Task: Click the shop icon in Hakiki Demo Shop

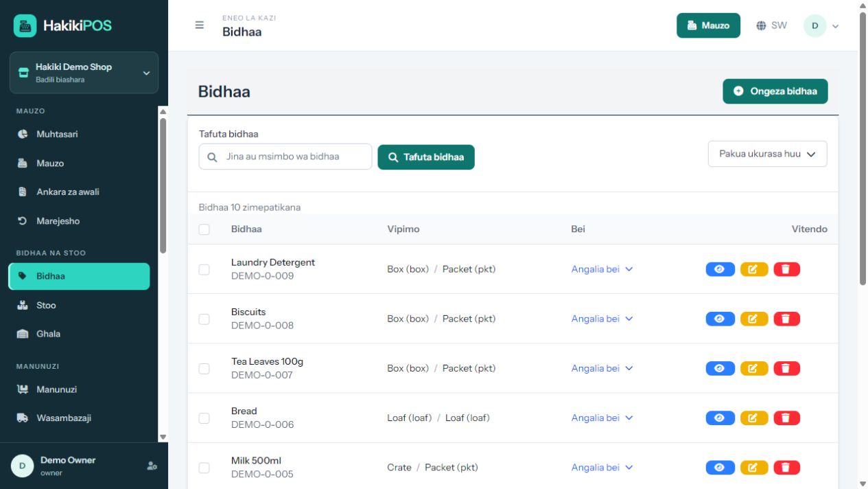Action: point(23,72)
